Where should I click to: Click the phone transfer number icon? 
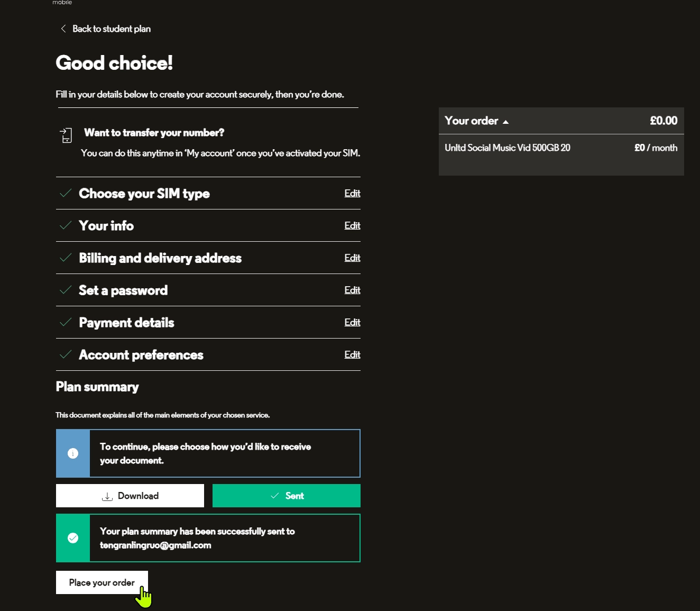coord(66,135)
